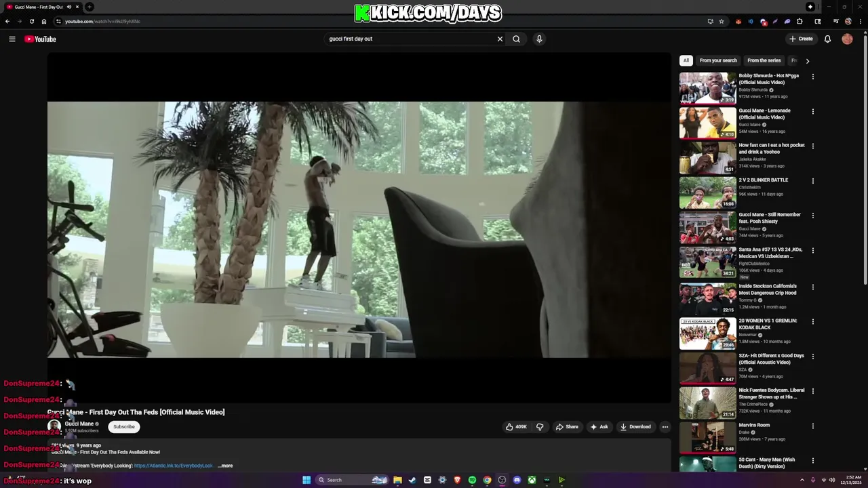Open Nick Fuentes Bodycam thumbnail

[x=707, y=403]
